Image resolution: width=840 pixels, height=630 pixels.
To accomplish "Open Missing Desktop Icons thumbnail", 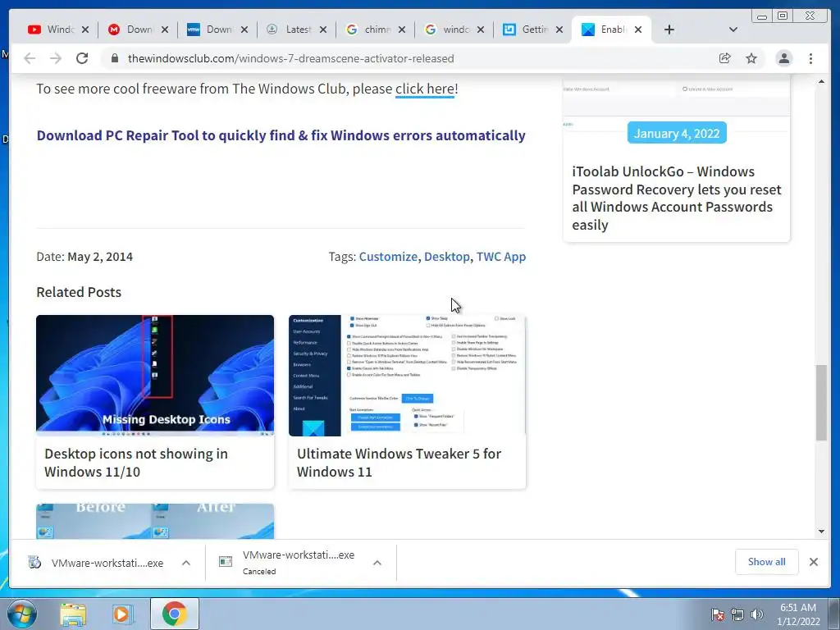I will pyautogui.click(x=155, y=375).
